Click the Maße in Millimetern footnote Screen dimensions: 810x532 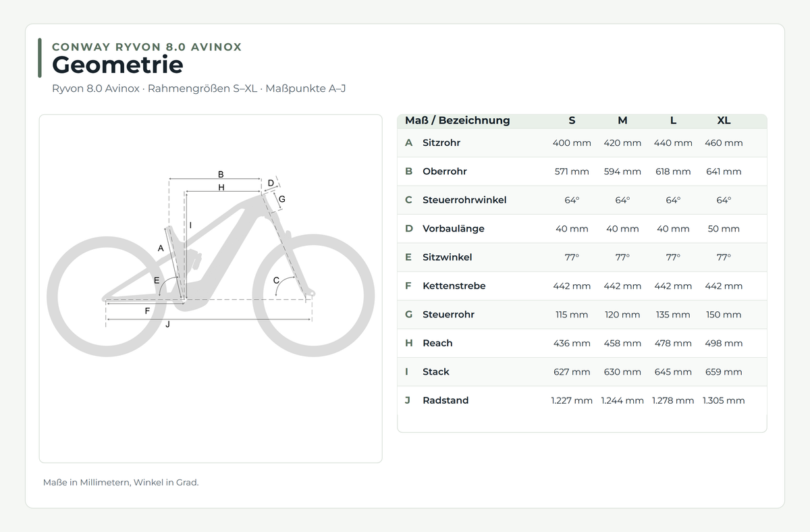coord(121,483)
